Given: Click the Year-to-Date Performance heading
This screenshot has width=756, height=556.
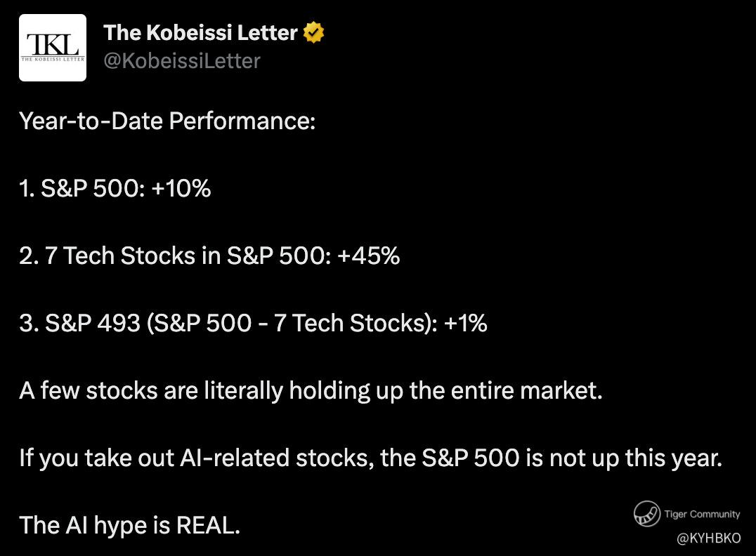Looking at the screenshot, I should (167, 121).
